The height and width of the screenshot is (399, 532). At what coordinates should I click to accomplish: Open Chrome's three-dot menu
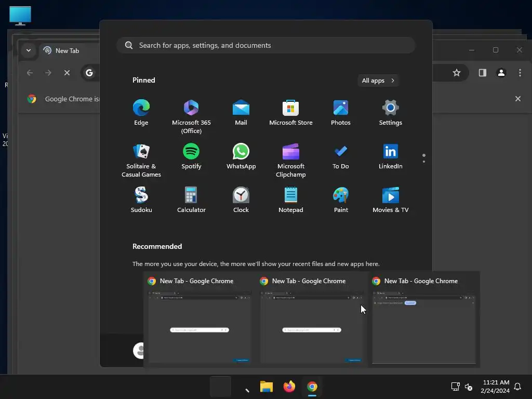520,73
